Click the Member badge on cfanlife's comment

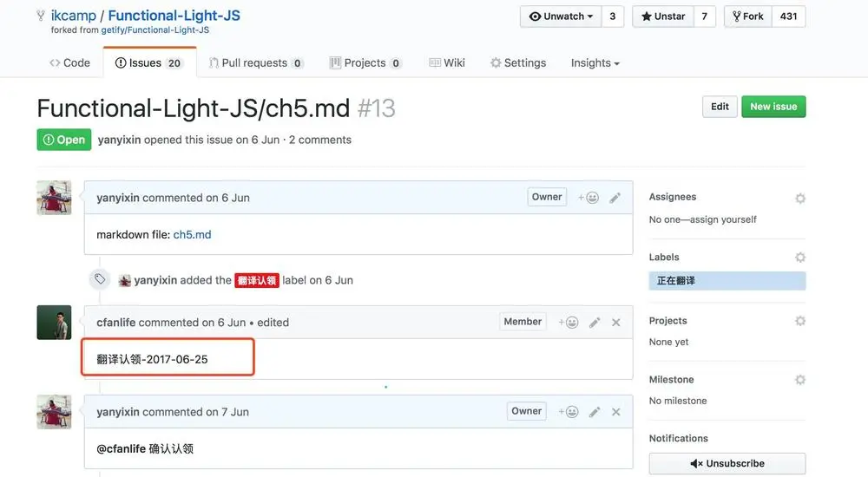click(x=523, y=322)
